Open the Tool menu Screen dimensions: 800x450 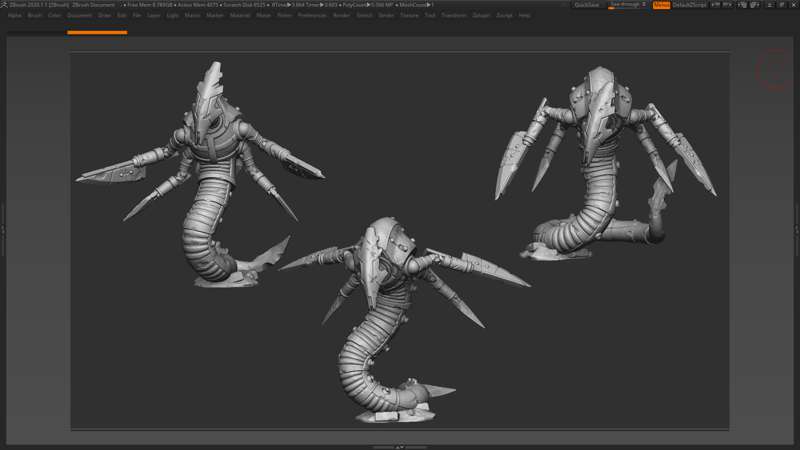pyautogui.click(x=430, y=16)
